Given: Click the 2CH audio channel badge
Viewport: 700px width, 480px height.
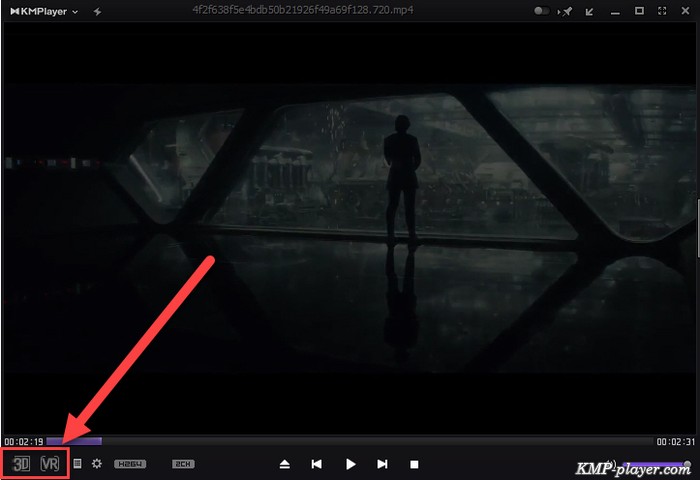Looking at the screenshot, I should point(183,464).
